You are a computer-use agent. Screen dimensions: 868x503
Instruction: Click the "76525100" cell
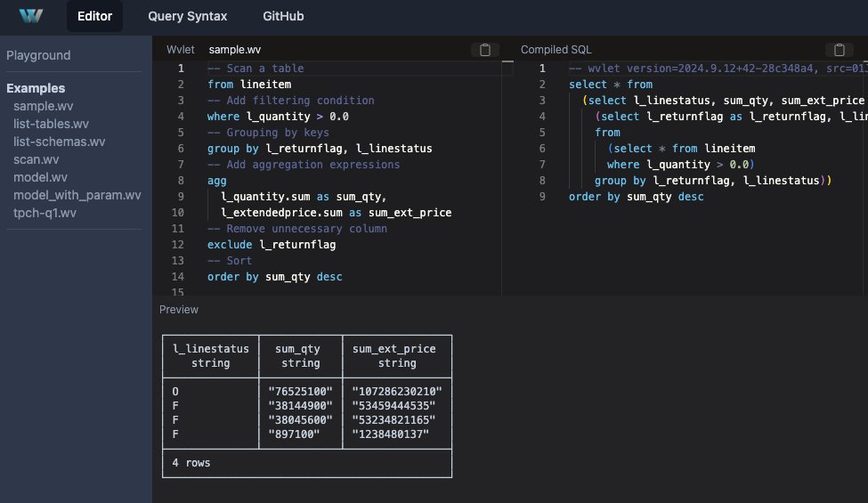pyautogui.click(x=301, y=391)
